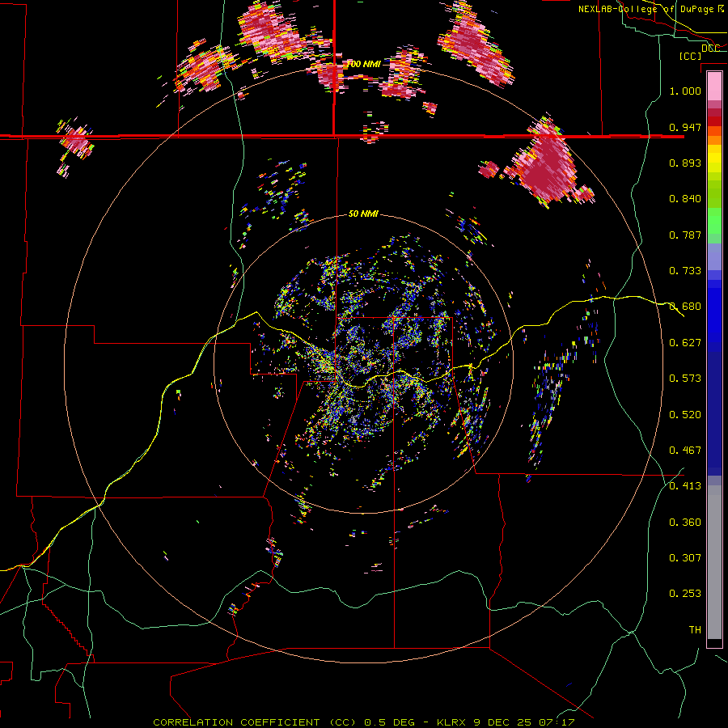This screenshot has height=728, width=728.
Task: Click the 0.467 scale label
Action: tap(685, 451)
